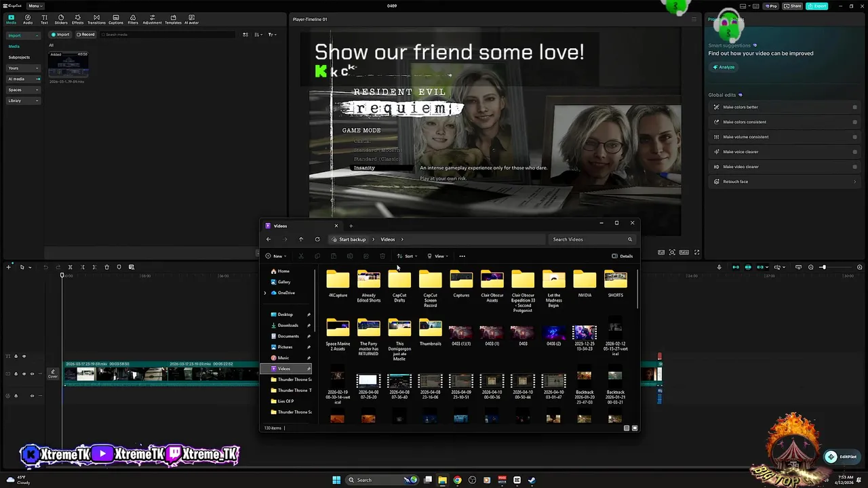Click the timeline zoom out magnifier

[811, 267]
